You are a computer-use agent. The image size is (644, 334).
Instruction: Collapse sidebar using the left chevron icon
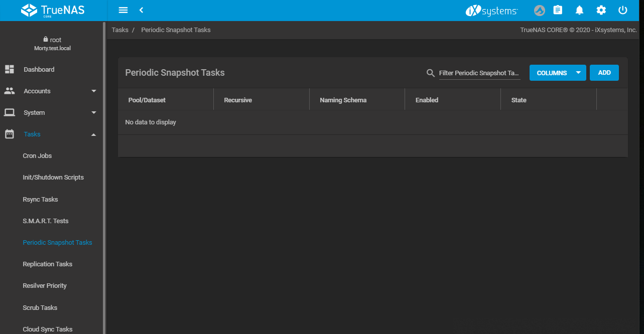[x=142, y=10]
